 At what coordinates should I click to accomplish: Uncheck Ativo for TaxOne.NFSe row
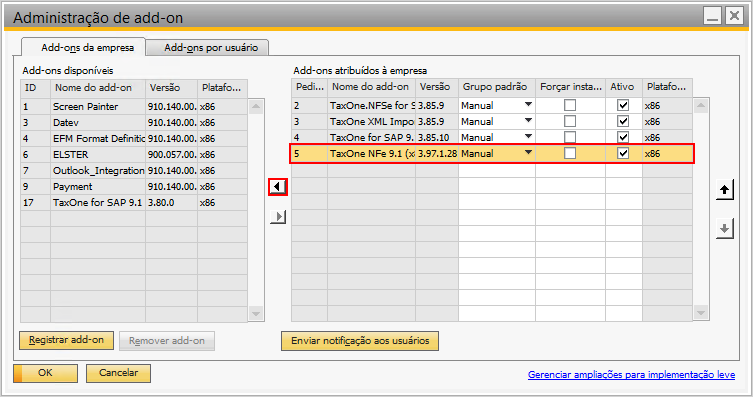pyautogui.click(x=623, y=105)
